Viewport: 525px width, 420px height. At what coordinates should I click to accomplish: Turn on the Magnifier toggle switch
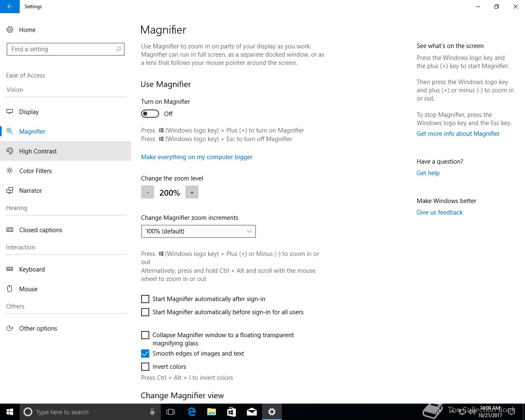tap(150, 114)
